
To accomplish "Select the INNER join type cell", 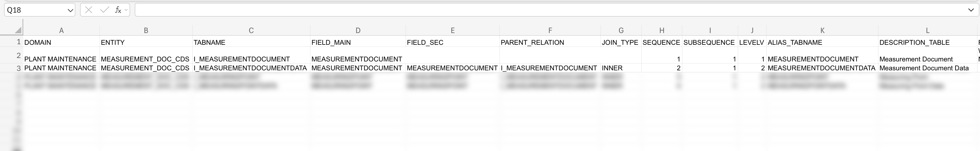I will click(x=612, y=68).
